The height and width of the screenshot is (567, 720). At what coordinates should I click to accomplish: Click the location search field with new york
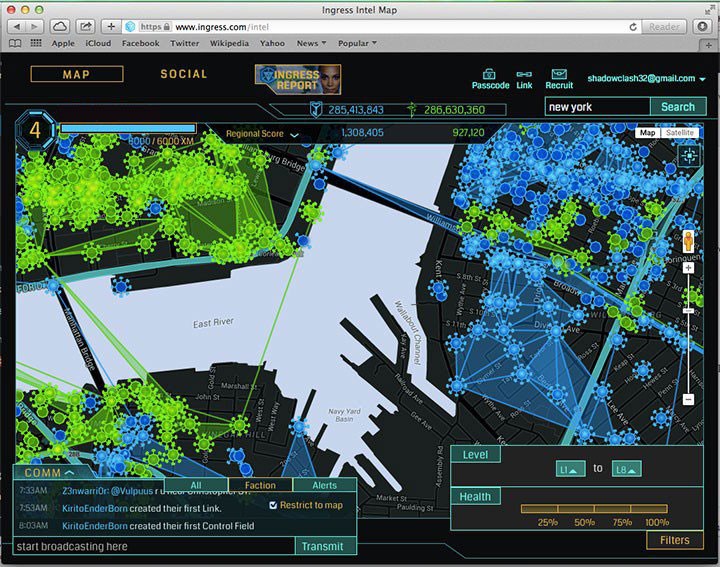coord(597,107)
